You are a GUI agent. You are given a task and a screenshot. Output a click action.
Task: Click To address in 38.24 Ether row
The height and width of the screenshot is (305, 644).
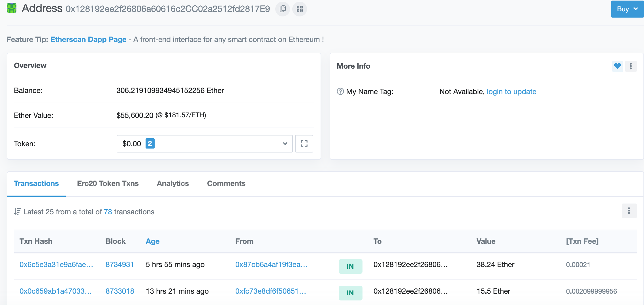[411, 264]
